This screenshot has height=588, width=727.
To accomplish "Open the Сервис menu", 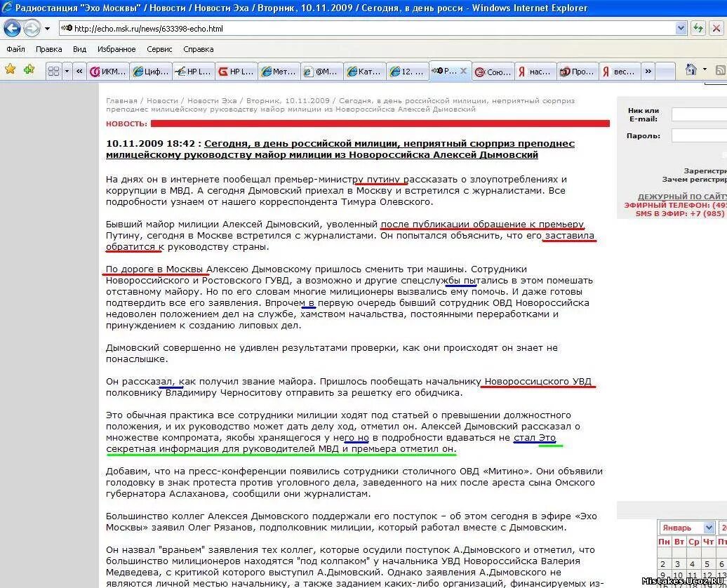I will [159, 49].
